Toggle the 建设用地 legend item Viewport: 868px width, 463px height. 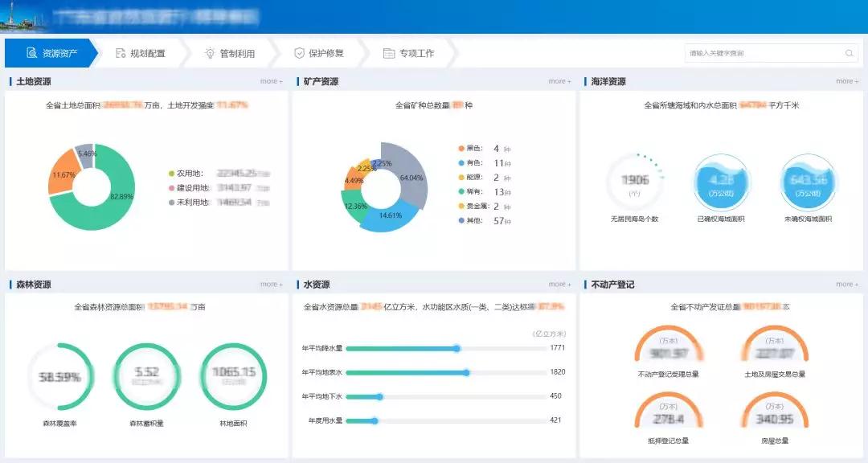[189, 188]
